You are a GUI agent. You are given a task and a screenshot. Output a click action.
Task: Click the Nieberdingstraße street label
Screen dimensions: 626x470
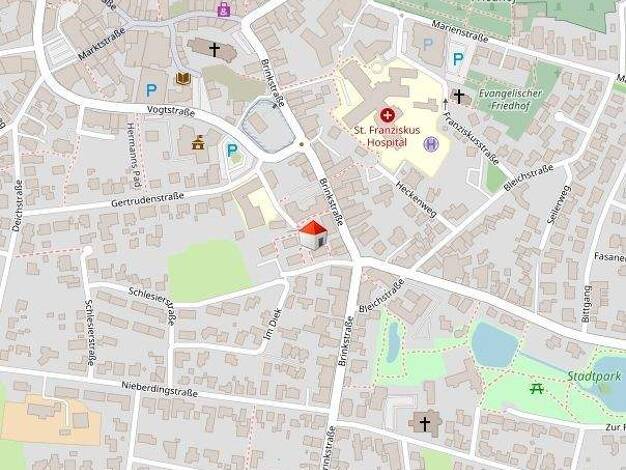[160, 389]
